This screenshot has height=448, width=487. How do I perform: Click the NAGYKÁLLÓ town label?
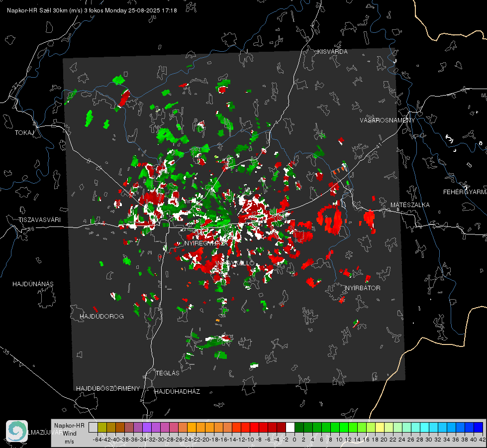point(236,263)
